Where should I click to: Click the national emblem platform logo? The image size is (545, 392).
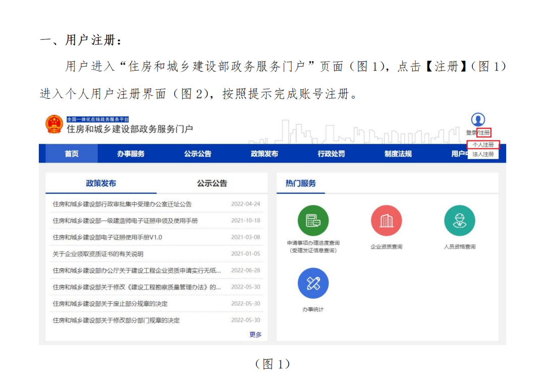coord(54,124)
